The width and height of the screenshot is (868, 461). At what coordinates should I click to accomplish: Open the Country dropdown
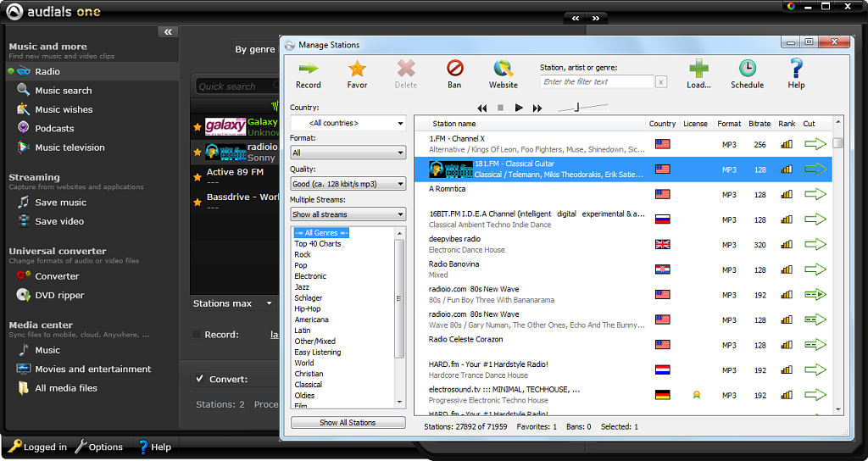pos(348,123)
